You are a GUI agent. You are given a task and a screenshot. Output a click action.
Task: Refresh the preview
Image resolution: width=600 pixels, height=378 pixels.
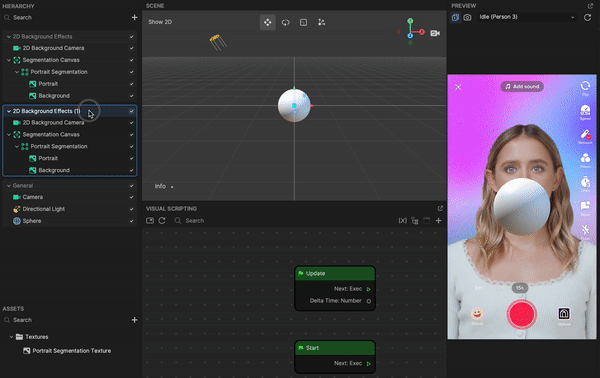point(587,18)
